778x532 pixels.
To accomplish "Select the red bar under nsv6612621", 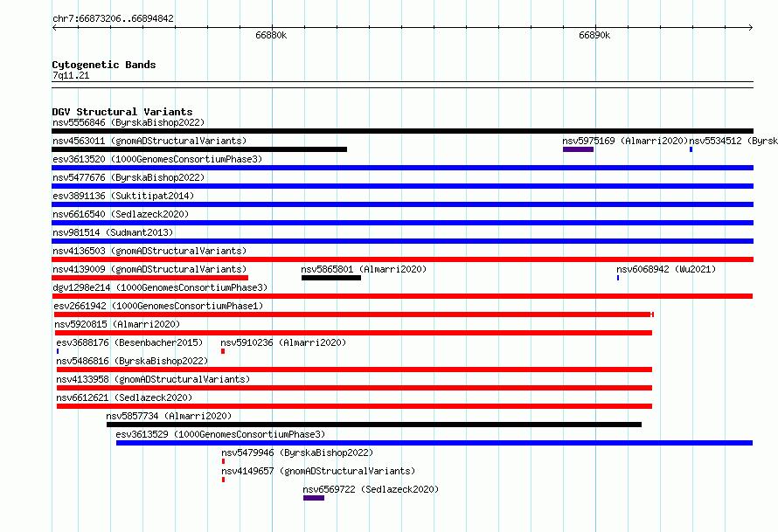I will point(354,406).
